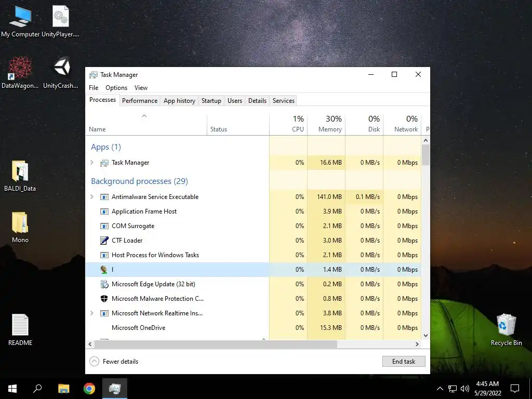The height and width of the screenshot is (399, 532).
Task: Click COM Surrogate process icon
Action: pyautogui.click(x=104, y=227)
